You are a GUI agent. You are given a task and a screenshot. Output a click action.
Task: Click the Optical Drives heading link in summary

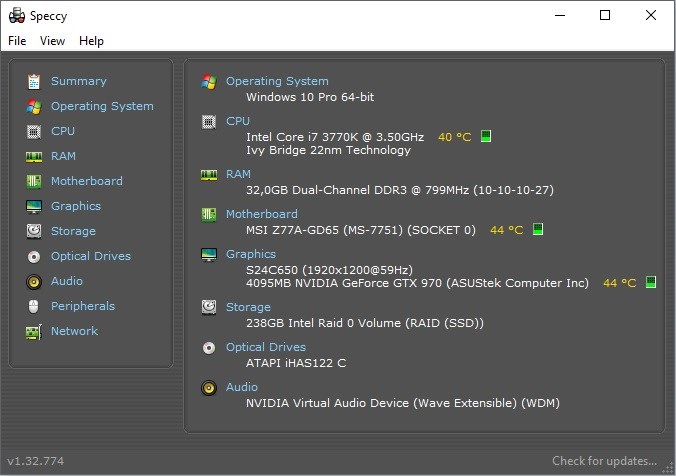266,348
